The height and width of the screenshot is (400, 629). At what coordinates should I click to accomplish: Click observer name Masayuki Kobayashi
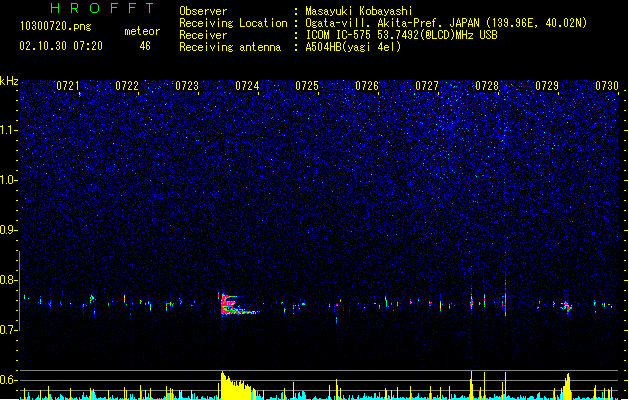click(359, 11)
